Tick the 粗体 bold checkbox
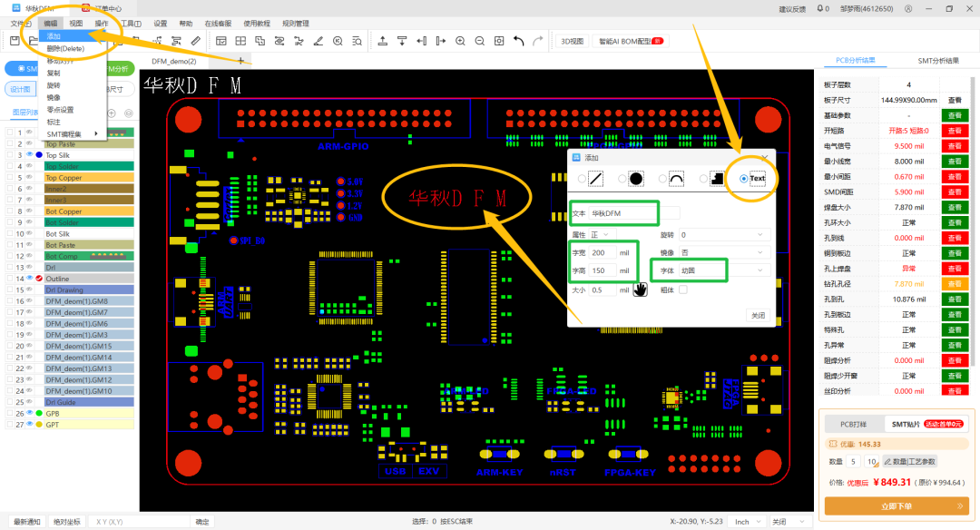 click(683, 290)
